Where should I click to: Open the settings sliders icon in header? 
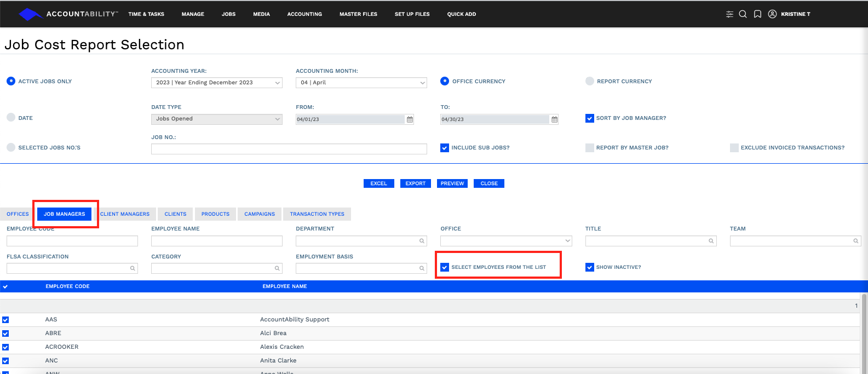(x=729, y=14)
